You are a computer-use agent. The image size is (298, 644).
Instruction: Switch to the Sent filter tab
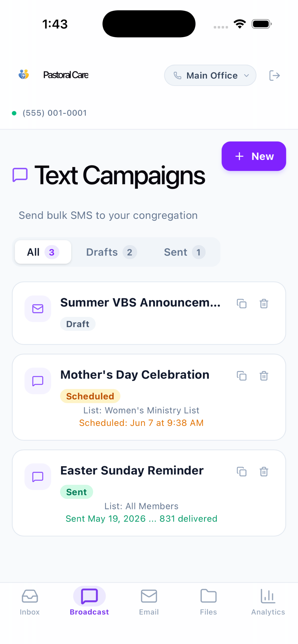(x=185, y=252)
